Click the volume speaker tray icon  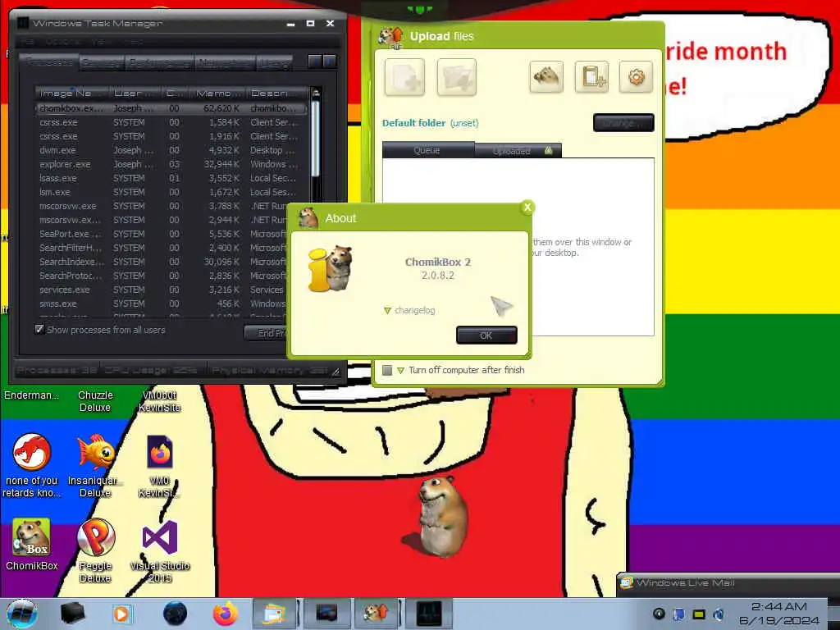719,614
